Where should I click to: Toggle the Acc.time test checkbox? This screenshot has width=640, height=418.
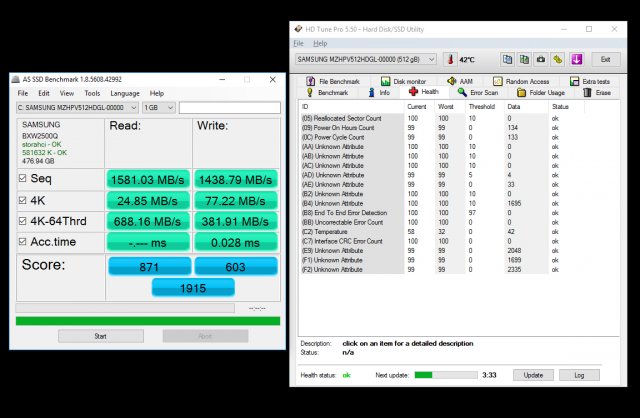22,242
